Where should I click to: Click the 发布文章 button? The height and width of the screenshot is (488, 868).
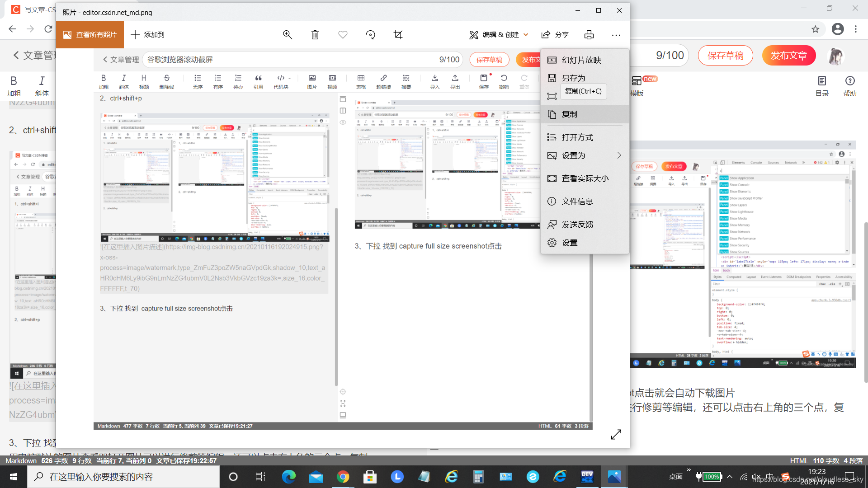(788, 56)
